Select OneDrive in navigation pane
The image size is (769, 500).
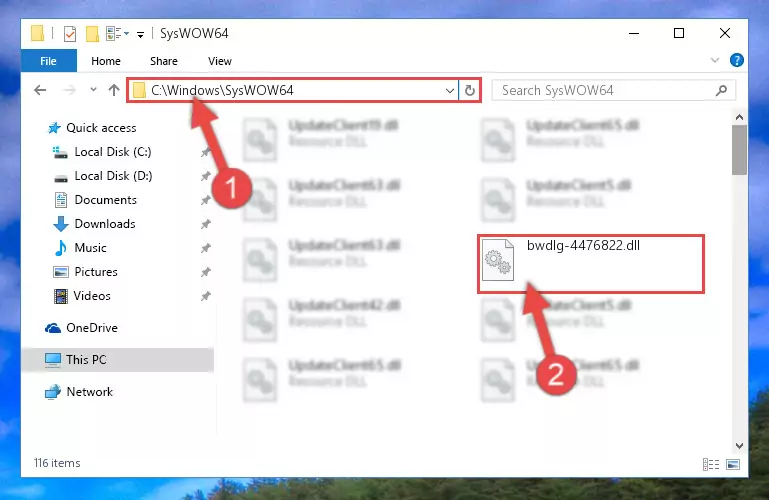point(81,328)
